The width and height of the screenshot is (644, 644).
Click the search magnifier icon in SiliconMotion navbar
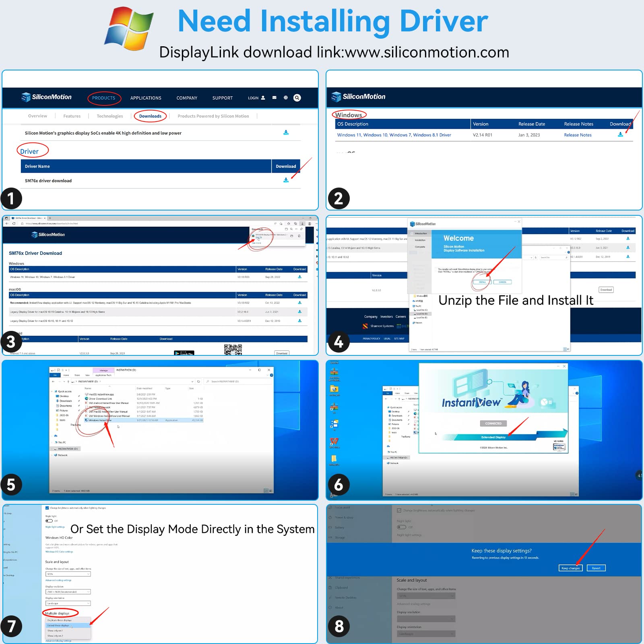[x=297, y=98]
